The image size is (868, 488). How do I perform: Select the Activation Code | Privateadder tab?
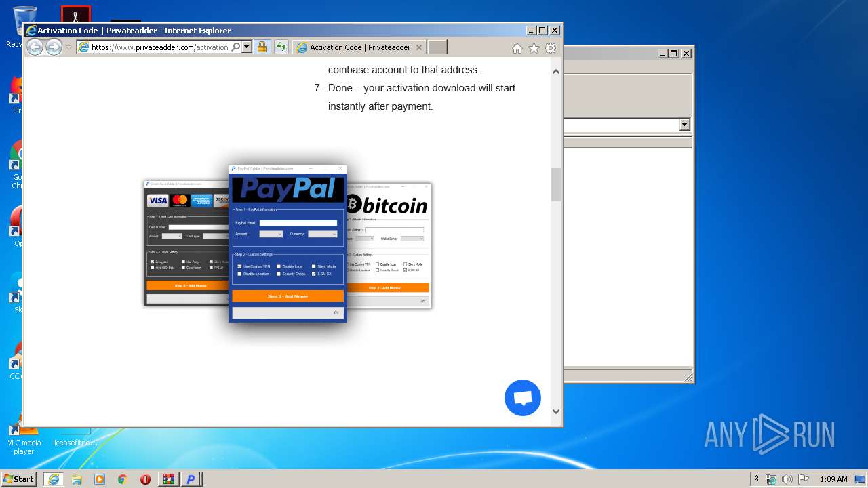(x=360, y=47)
